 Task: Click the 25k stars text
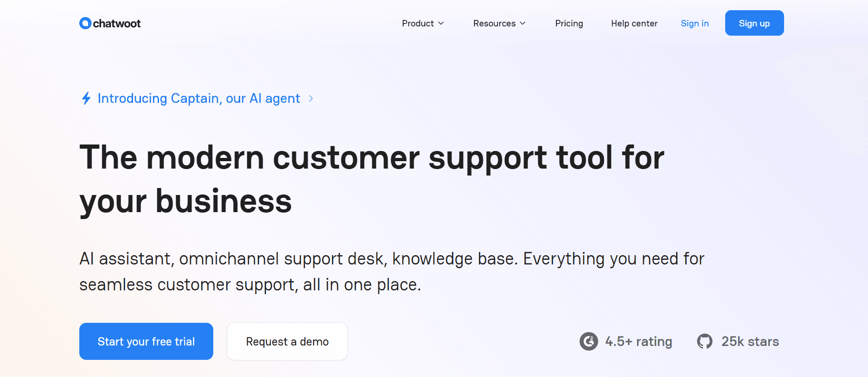(x=750, y=342)
